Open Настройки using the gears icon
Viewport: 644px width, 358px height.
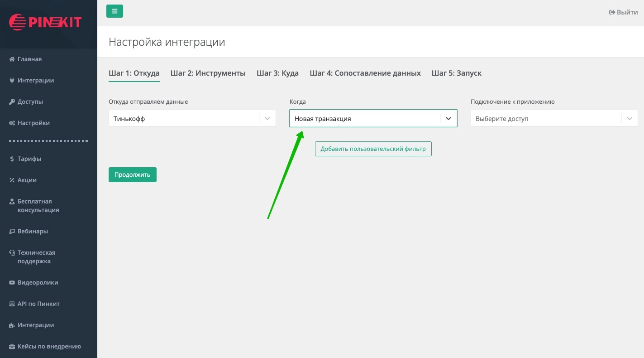[11, 123]
